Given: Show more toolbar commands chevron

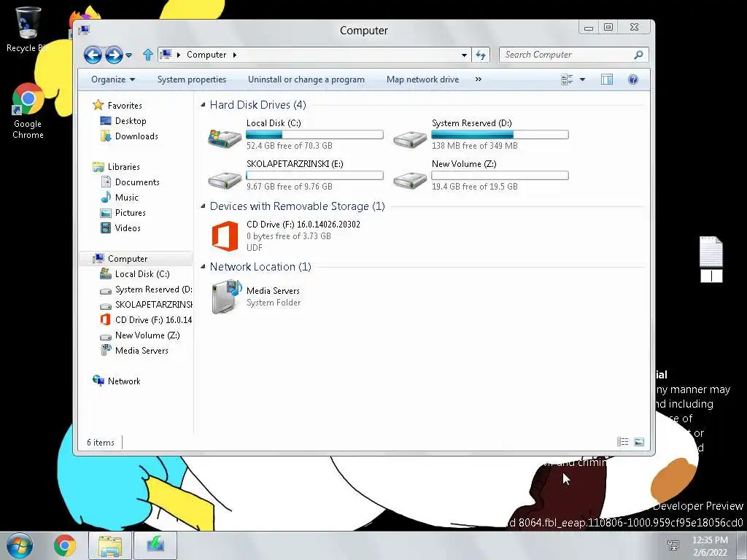Looking at the screenshot, I should [479, 79].
